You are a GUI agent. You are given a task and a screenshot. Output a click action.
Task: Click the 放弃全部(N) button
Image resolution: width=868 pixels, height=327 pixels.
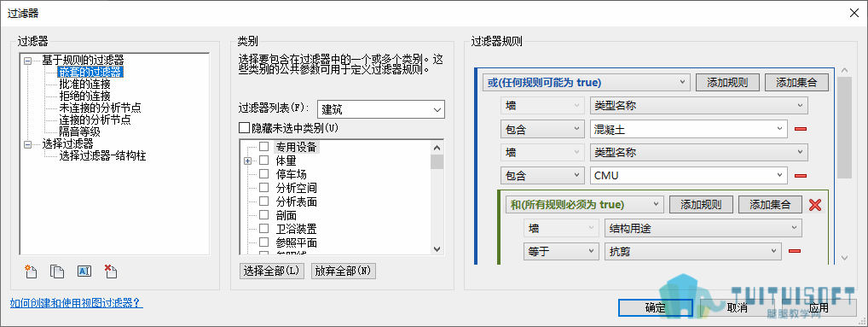344,271
